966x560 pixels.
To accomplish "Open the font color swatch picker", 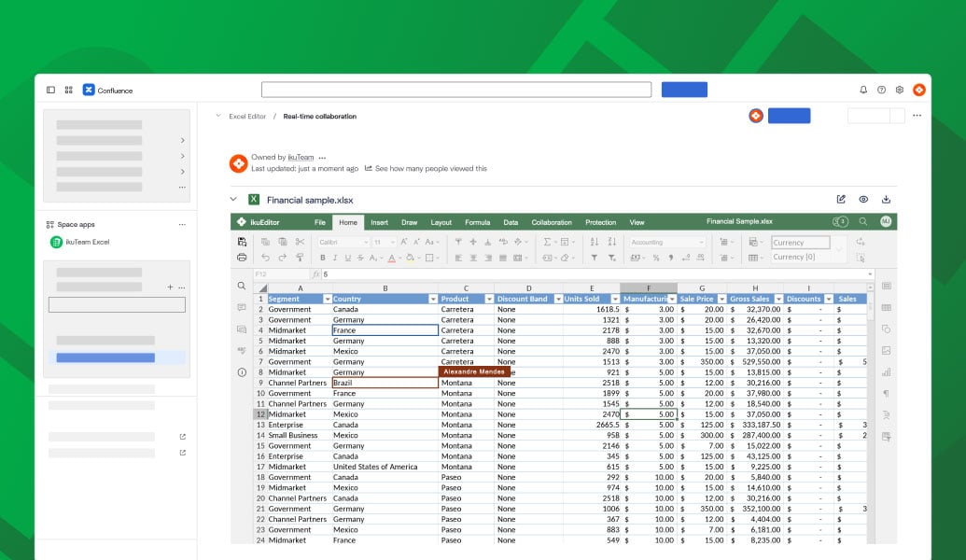I will tap(390, 257).
